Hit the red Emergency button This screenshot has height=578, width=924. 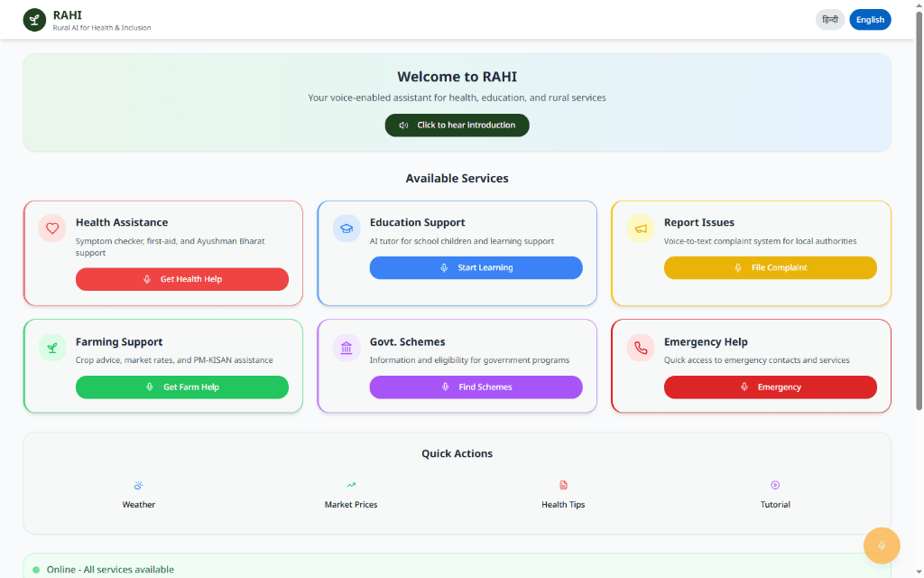pyautogui.click(x=771, y=387)
